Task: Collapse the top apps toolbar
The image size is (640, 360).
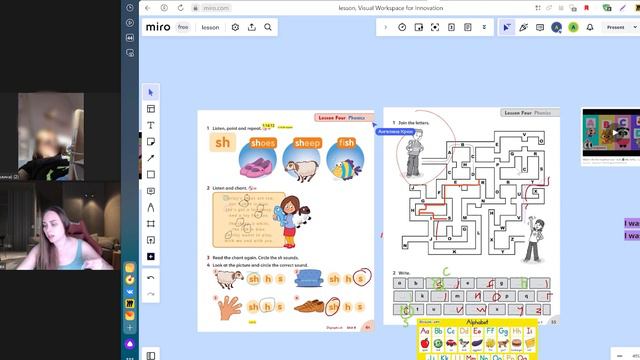Action: (484, 27)
